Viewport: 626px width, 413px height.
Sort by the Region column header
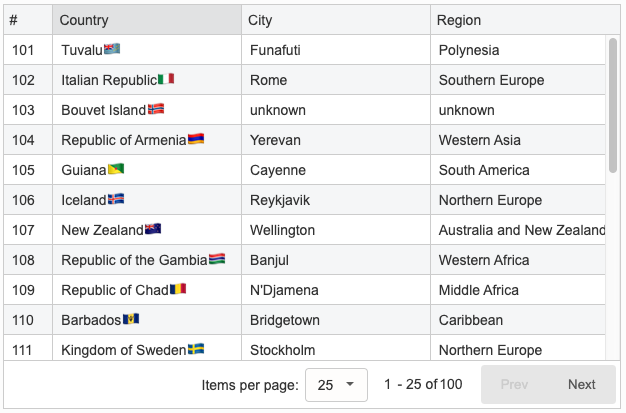(x=525, y=20)
